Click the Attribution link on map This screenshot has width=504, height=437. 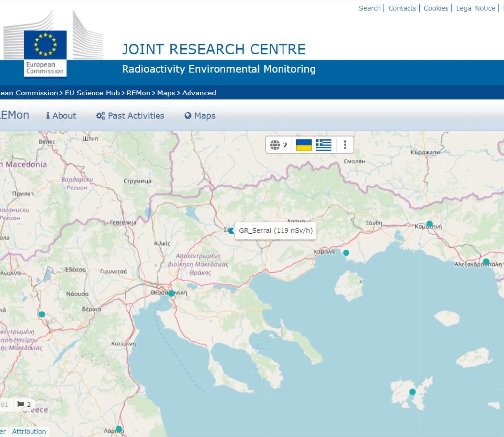(x=29, y=431)
